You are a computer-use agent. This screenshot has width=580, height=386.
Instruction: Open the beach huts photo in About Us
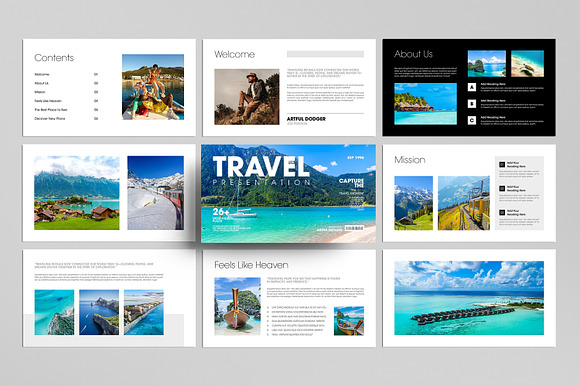point(425,104)
